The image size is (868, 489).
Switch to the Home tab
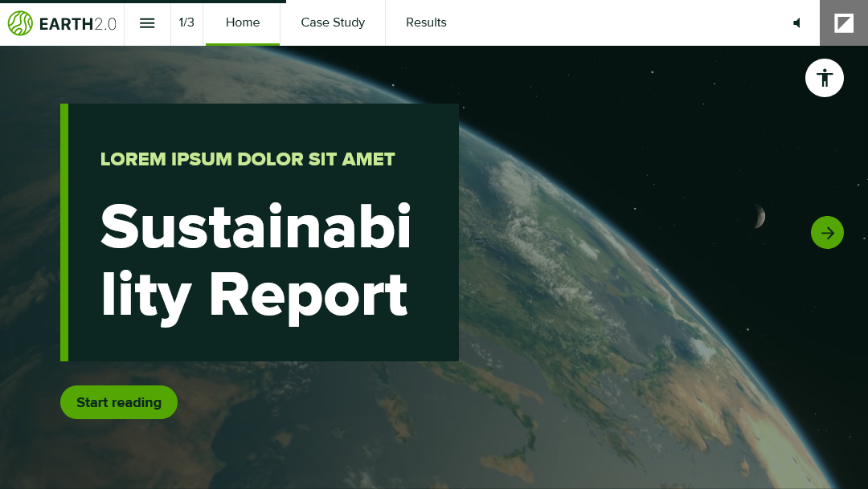coord(243,22)
